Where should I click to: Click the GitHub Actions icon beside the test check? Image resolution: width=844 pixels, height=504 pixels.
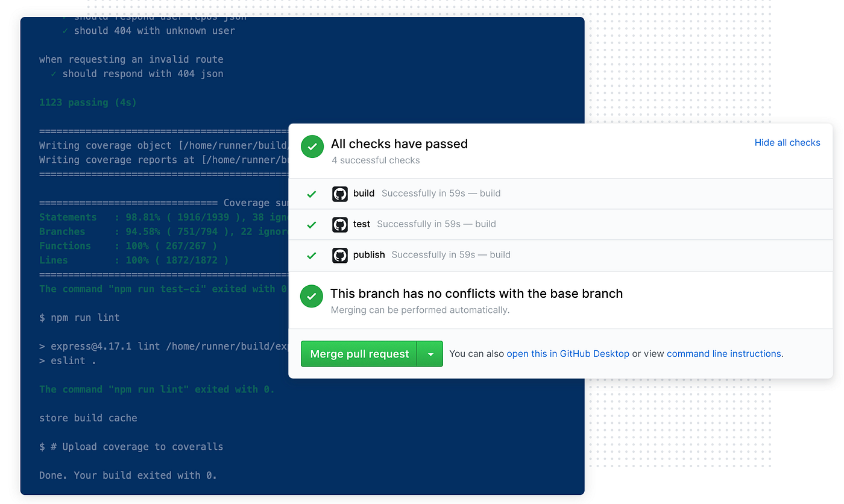[x=340, y=224]
